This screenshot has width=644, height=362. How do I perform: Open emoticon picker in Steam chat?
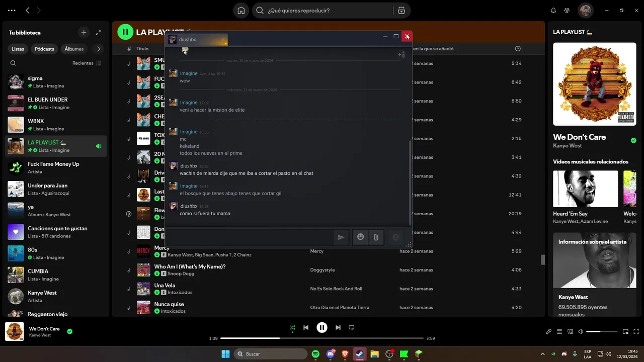coord(360,237)
